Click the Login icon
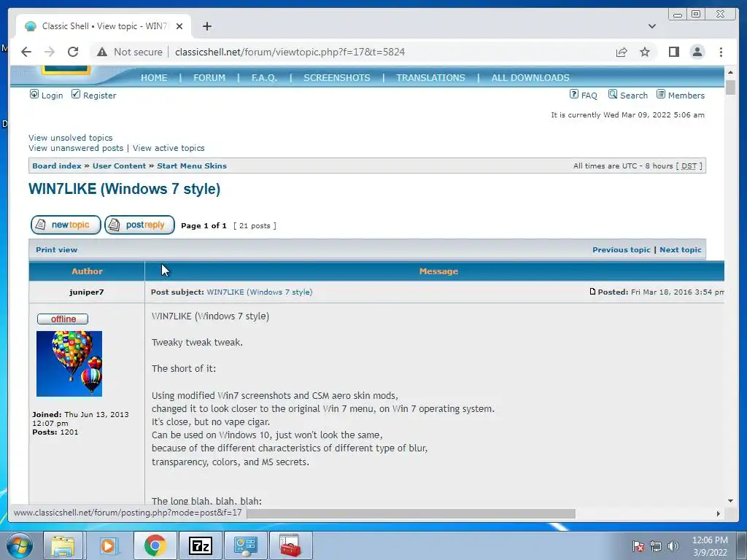The width and height of the screenshot is (747, 560). (x=34, y=94)
